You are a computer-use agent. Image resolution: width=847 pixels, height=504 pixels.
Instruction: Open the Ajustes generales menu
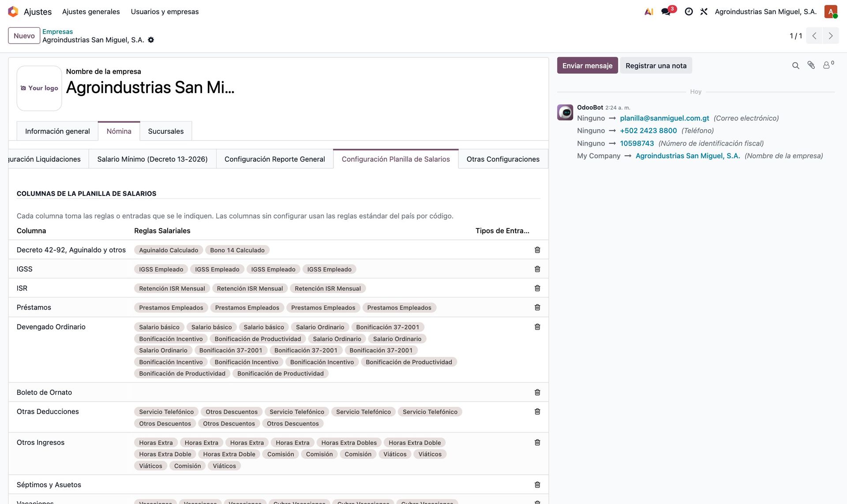click(x=91, y=11)
